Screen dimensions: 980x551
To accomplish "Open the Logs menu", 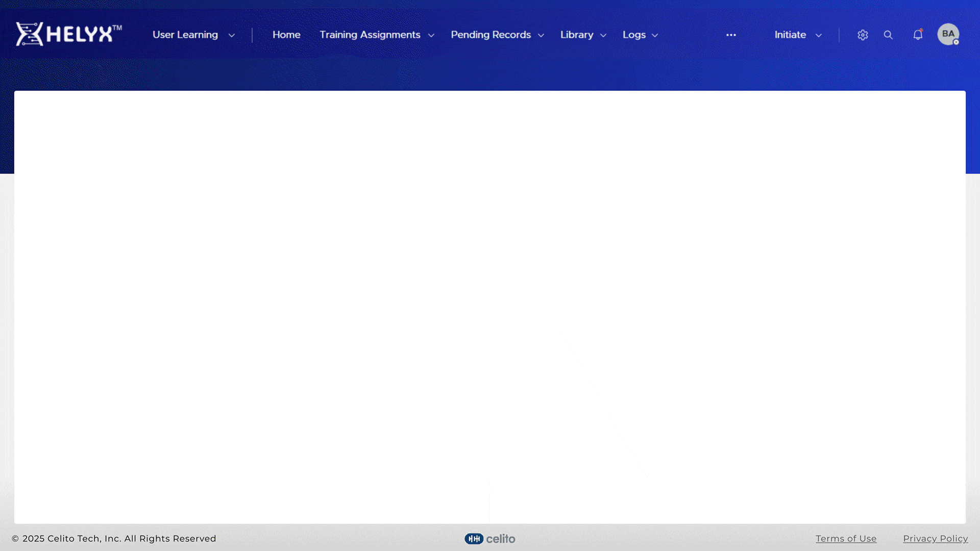I will (634, 35).
